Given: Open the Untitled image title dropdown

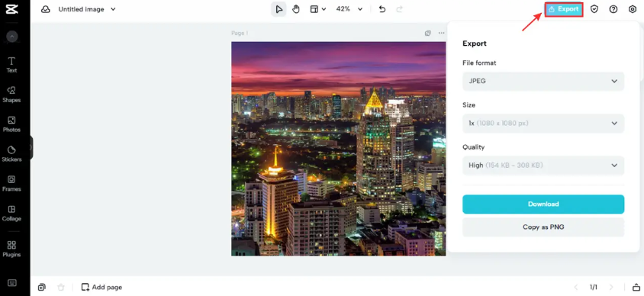Looking at the screenshot, I should click(87, 9).
